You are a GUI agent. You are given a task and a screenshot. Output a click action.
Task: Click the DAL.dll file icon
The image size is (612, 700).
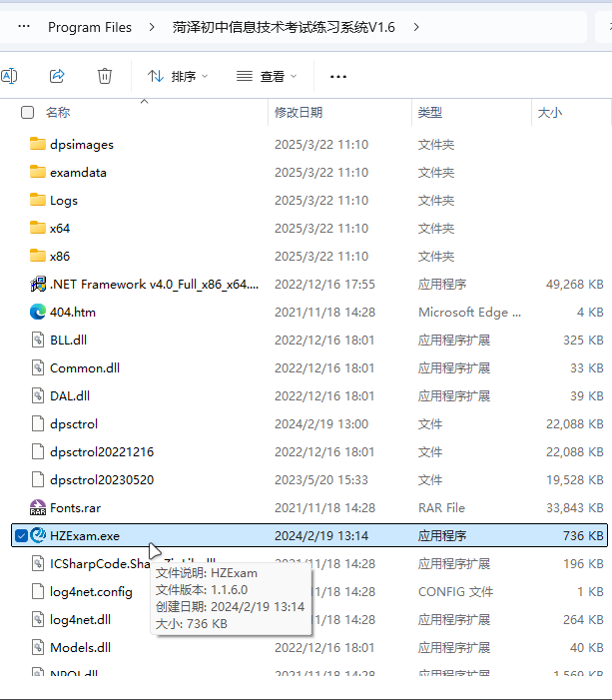38,395
